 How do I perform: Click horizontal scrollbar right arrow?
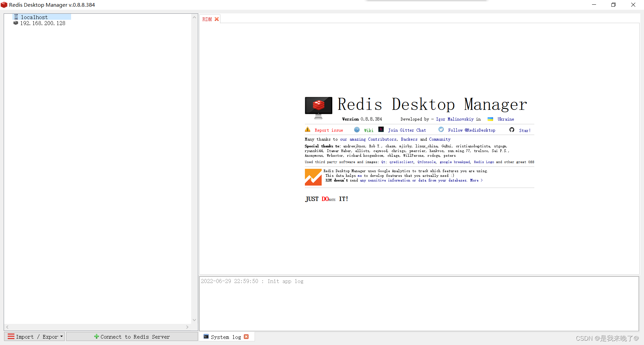pyautogui.click(x=187, y=327)
